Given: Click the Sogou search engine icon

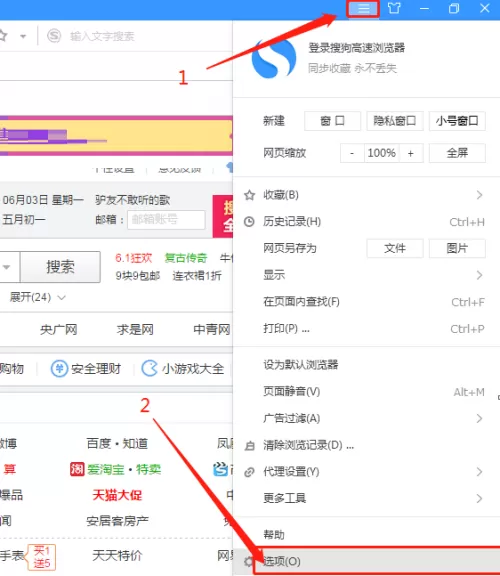Looking at the screenshot, I should [54, 36].
